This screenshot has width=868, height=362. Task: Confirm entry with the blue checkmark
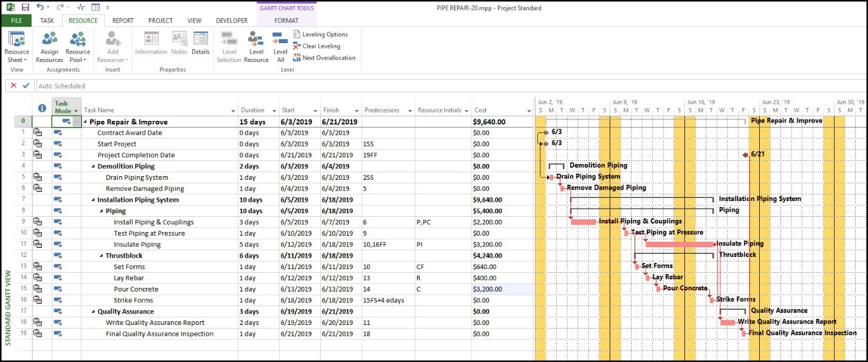(26, 86)
